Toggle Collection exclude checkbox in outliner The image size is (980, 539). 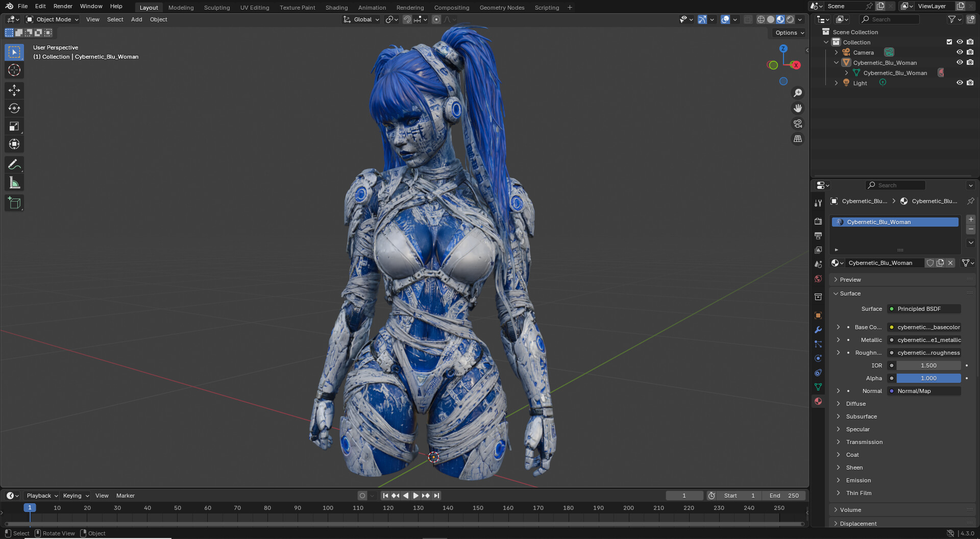(x=949, y=42)
